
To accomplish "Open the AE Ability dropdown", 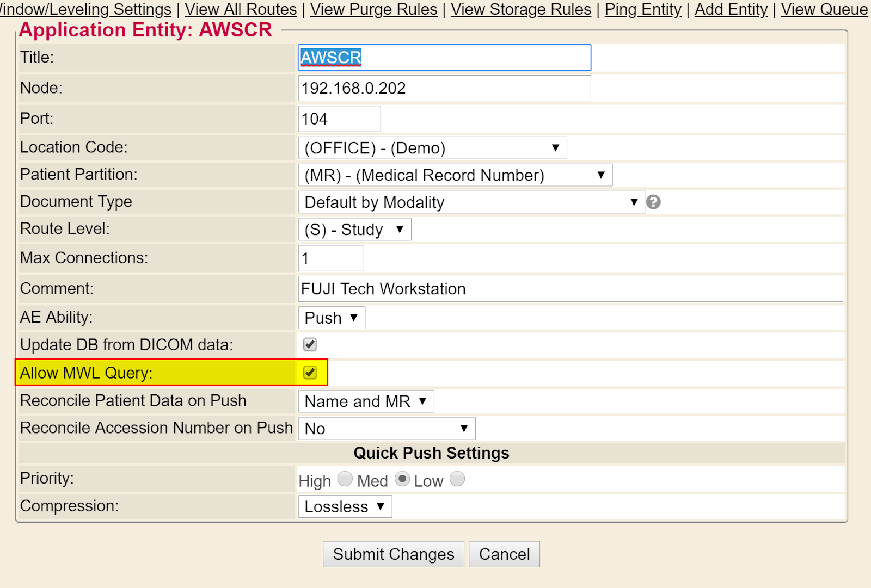I will (332, 318).
